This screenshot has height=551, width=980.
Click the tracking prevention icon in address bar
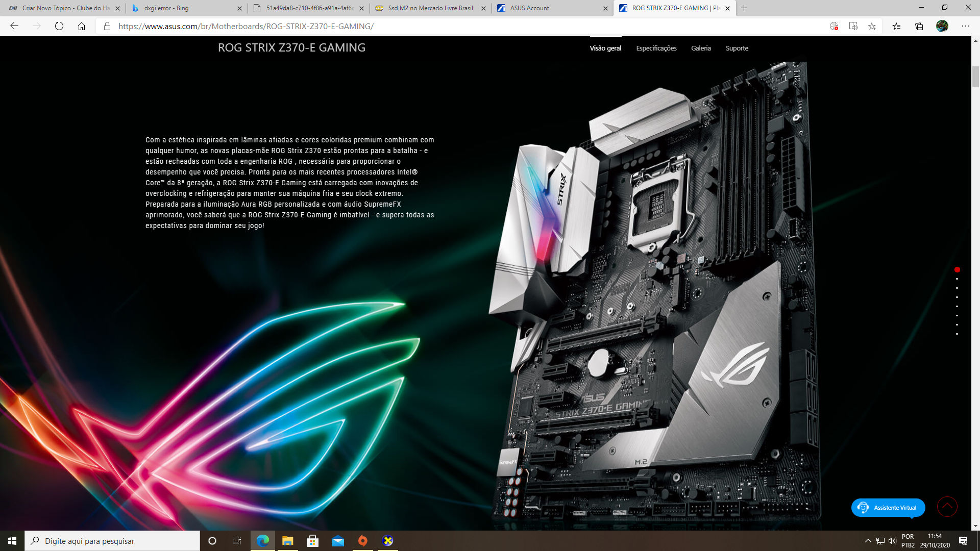click(834, 26)
